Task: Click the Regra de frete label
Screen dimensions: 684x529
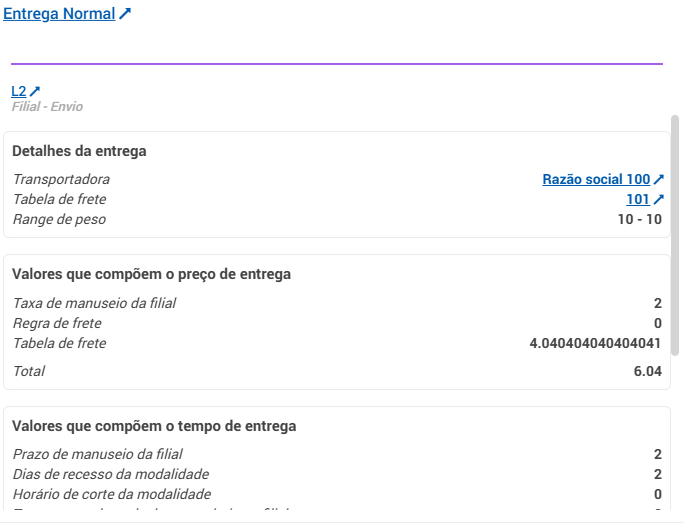Action: (57, 324)
